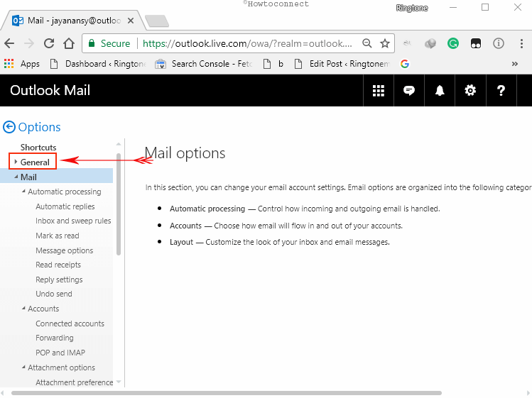
Task: Bookmark this page with the star icon
Action: 385,43
